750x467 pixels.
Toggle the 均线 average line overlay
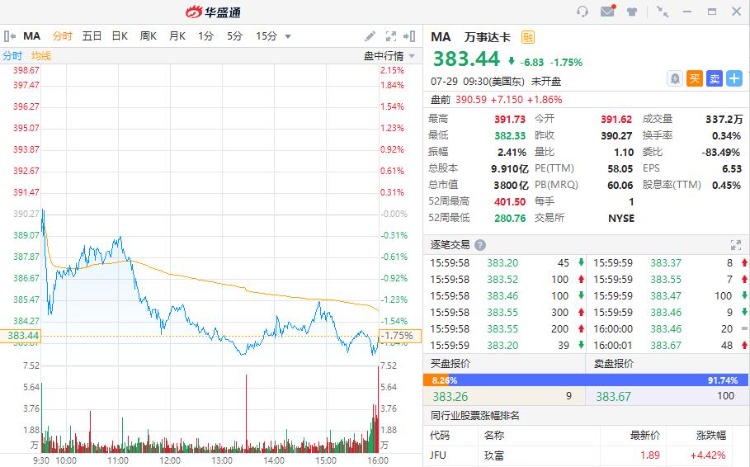[x=41, y=56]
